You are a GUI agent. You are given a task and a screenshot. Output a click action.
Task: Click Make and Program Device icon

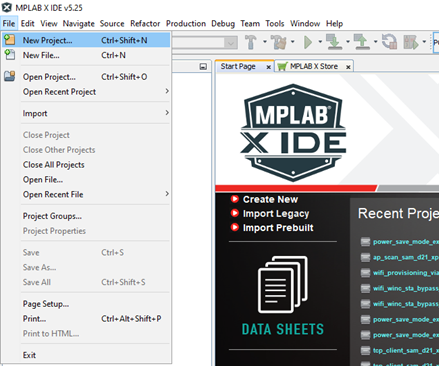(334, 42)
